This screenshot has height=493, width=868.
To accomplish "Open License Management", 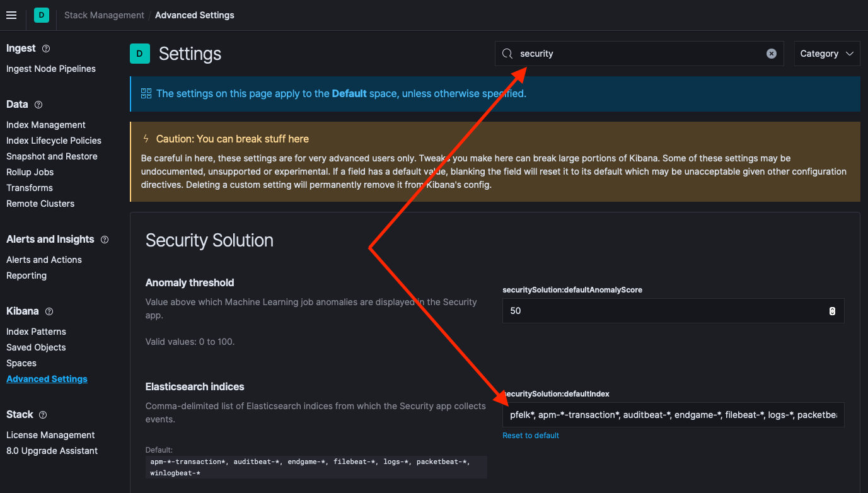I will click(x=50, y=435).
